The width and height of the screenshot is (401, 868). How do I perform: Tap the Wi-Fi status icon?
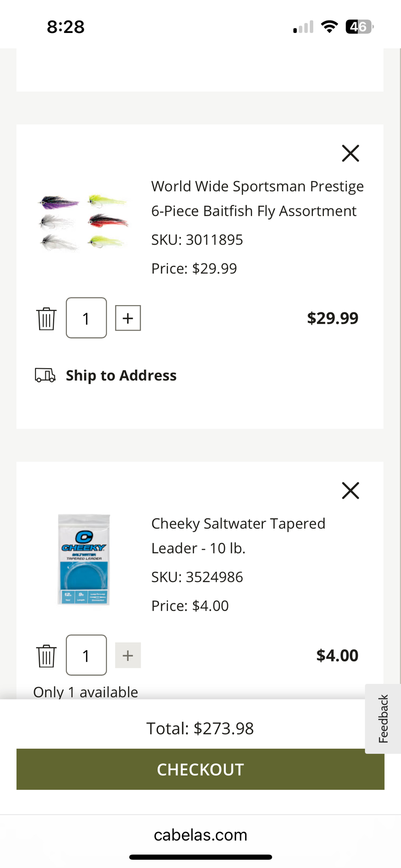coord(329,27)
